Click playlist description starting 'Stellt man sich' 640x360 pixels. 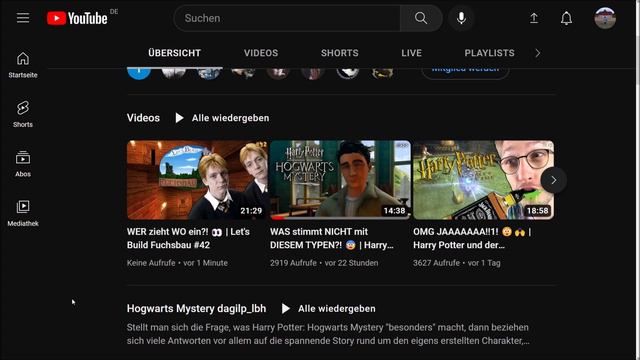coord(328,334)
